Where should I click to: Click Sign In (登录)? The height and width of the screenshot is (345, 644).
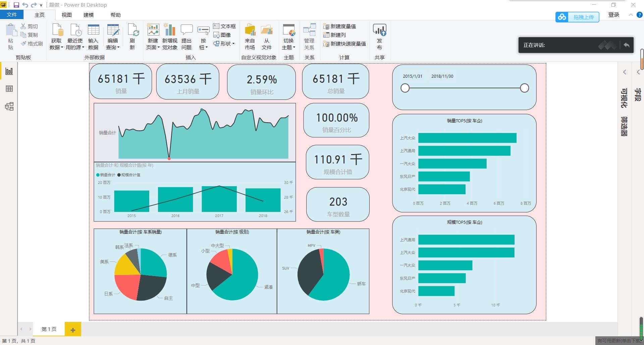pos(614,15)
